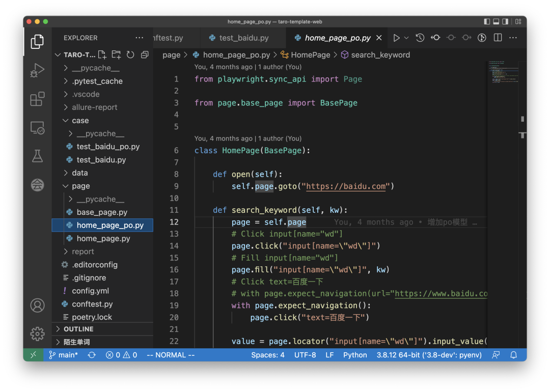
Task: Refresh the Explorer file tree
Action: click(x=130, y=55)
